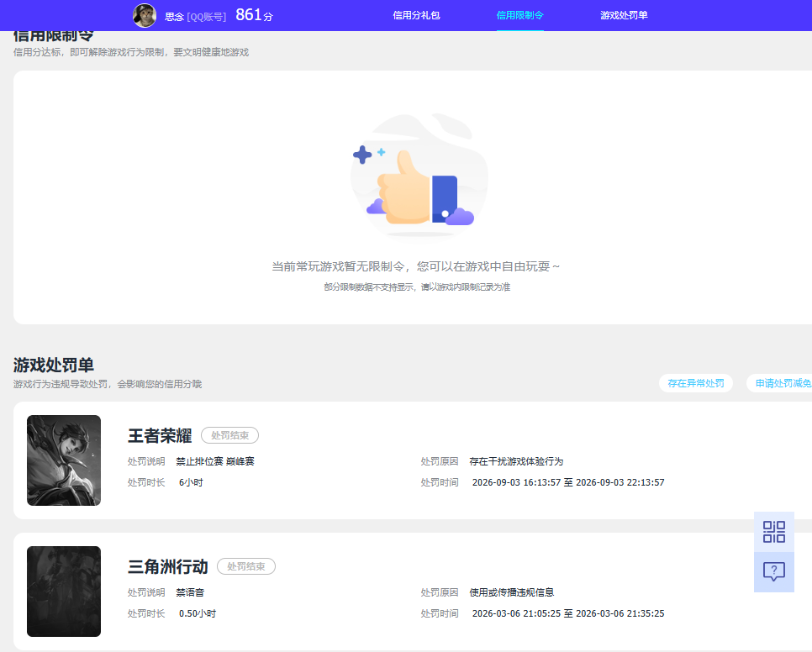Image resolution: width=812 pixels, height=652 pixels.
Task: Open the help question chat icon
Action: (x=773, y=572)
